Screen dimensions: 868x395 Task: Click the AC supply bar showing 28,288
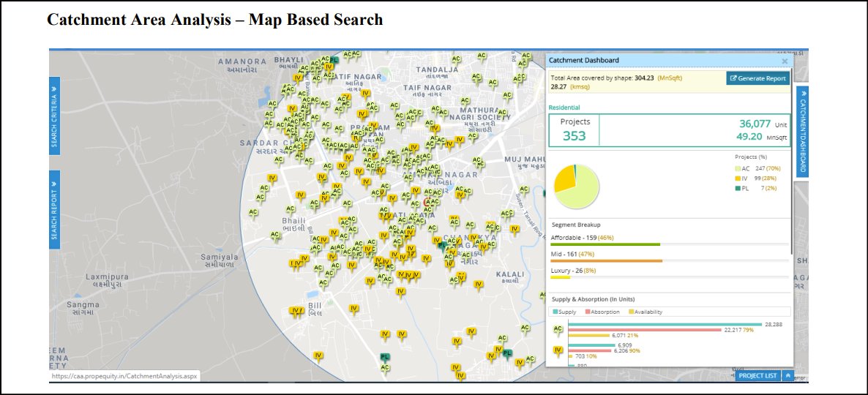pyautogui.click(x=665, y=325)
